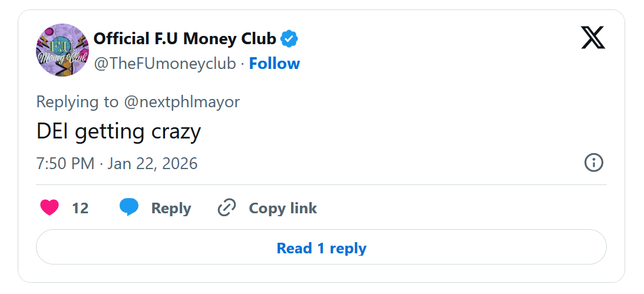Image resolution: width=644 pixels, height=294 pixels.
Task: Click the chain link icon
Action: [x=227, y=208]
